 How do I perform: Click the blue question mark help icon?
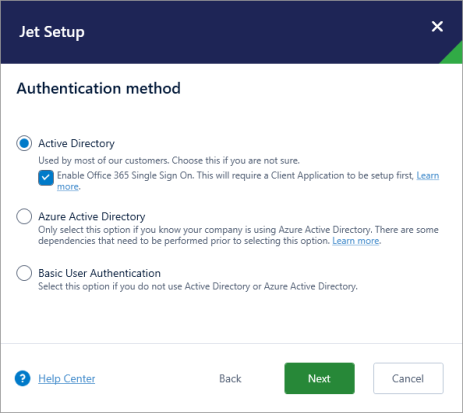23,378
